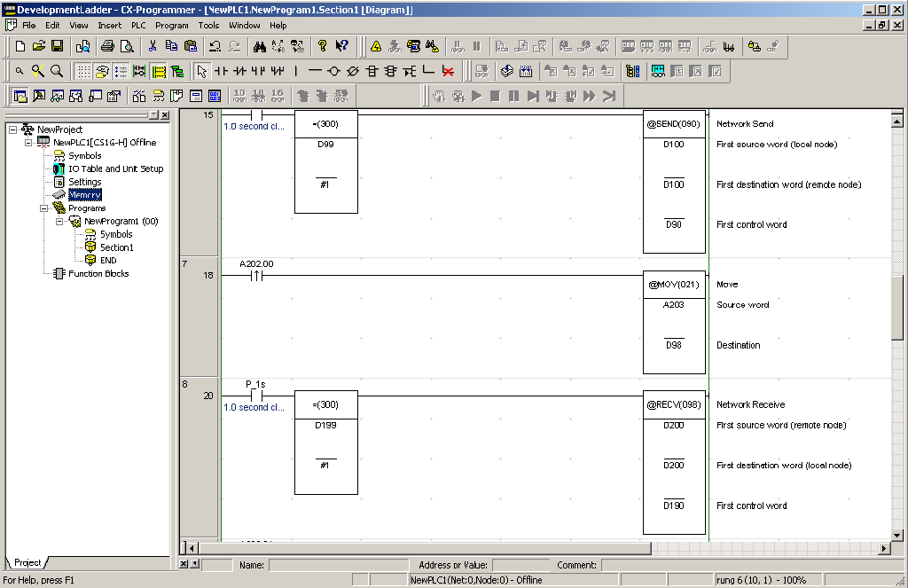This screenshot has width=908, height=588.
Task: Select the New Horizontal line tool
Action: coord(315,71)
